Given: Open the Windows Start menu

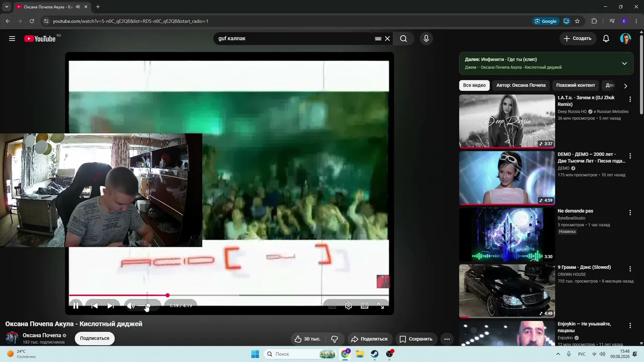Looking at the screenshot, I should (x=255, y=354).
